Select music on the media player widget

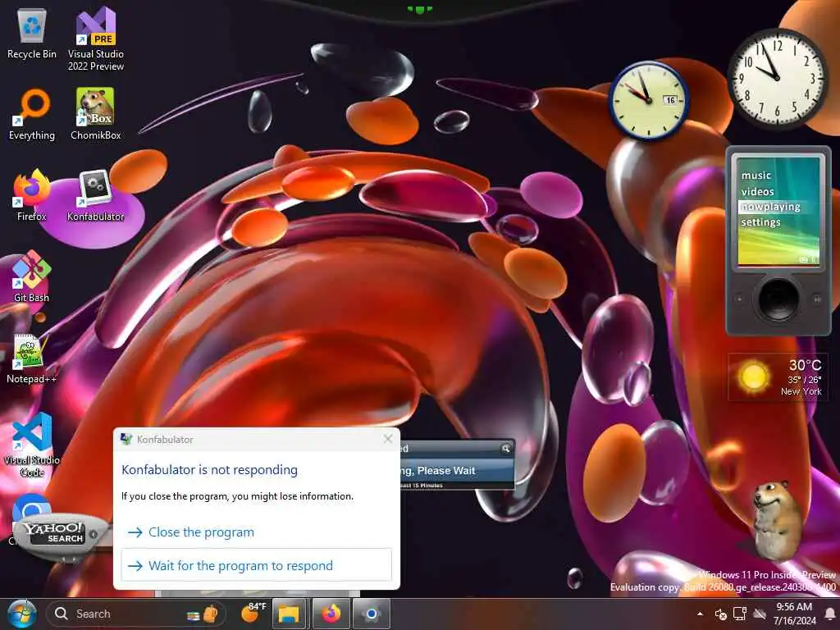756,176
